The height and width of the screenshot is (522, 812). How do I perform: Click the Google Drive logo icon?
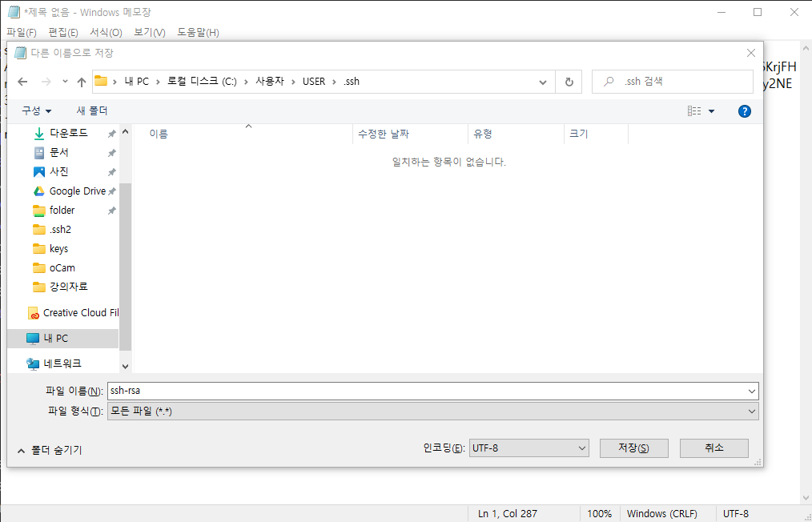[39, 191]
